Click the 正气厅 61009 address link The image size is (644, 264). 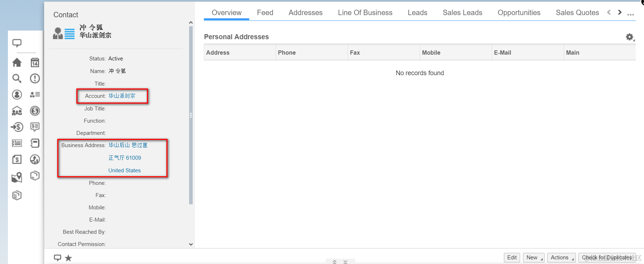tap(125, 158)
